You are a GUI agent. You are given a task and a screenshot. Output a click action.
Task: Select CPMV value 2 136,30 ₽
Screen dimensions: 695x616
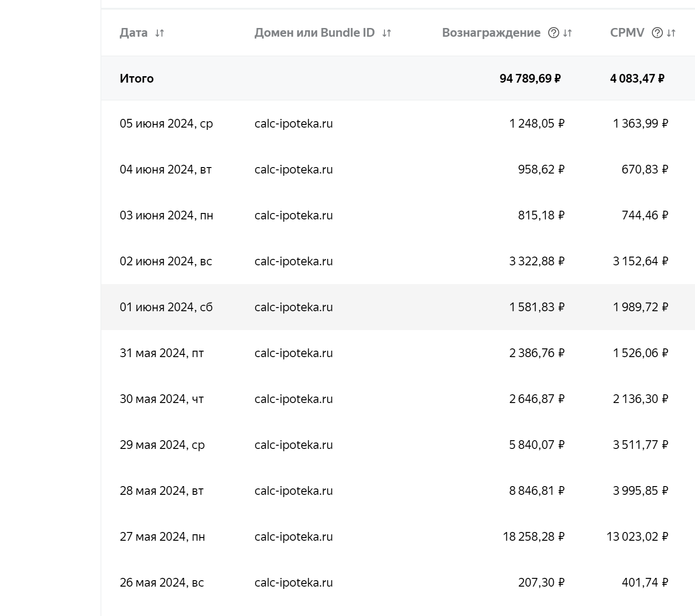click(641, 399)
